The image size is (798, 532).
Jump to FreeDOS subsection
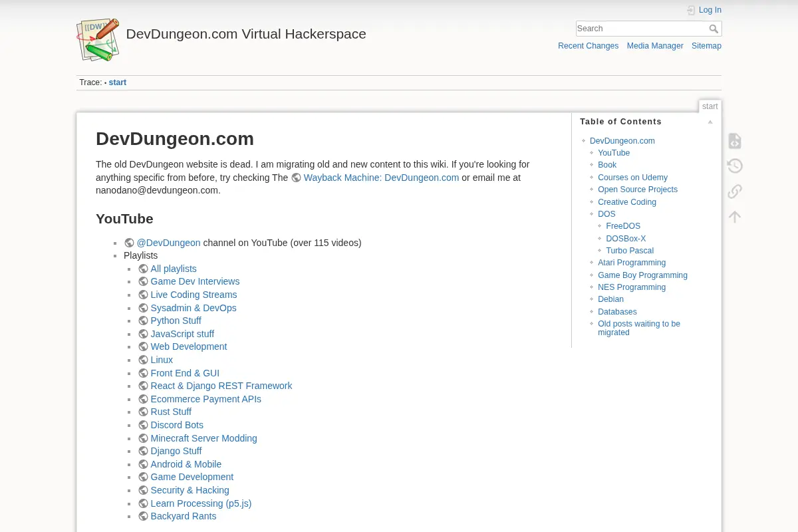[x=623, y=226]
